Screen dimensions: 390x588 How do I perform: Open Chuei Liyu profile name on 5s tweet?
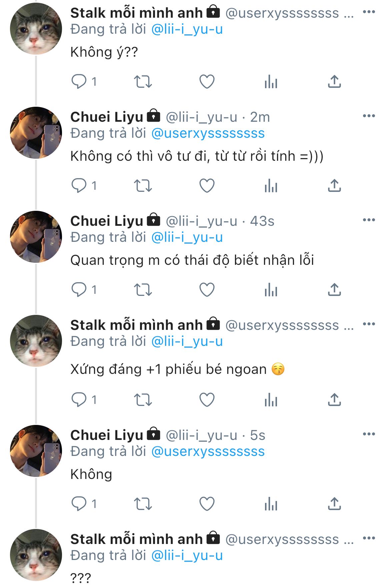point(107,435)
